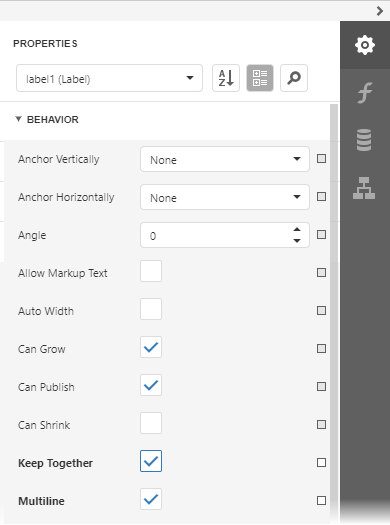Viewport: 390px width, 525px height.
Task: Sort properties alphabetically with A-Z icon
Action: coord(226,78)
